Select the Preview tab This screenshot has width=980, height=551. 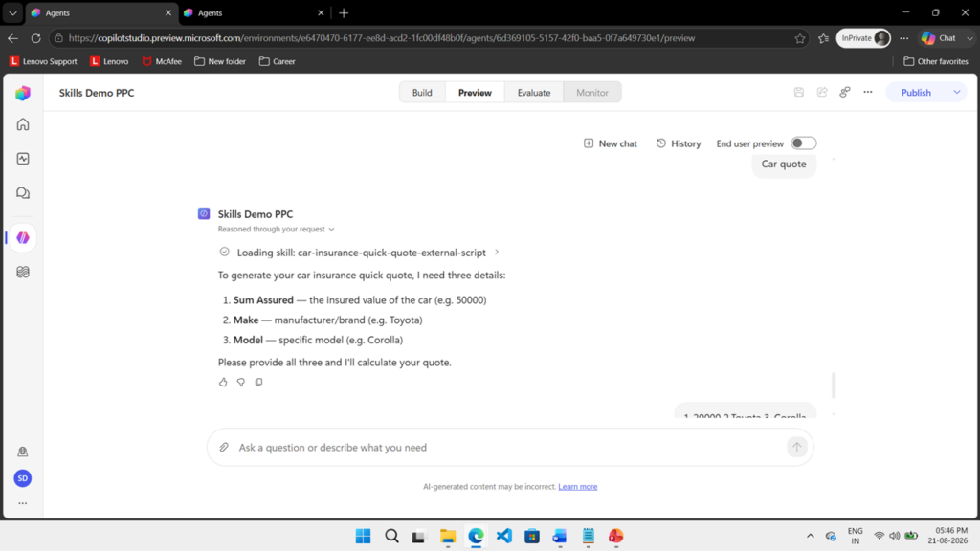coord(475,93)
